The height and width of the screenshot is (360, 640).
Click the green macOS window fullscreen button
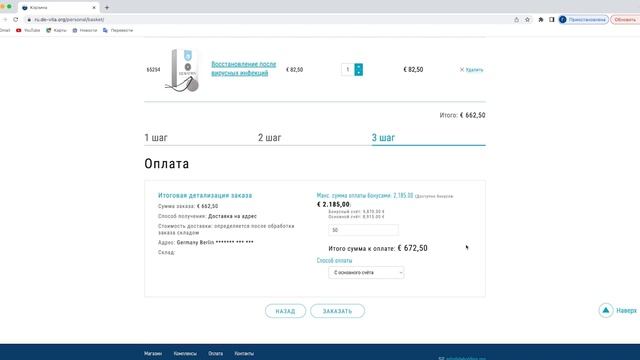pyautogui.click(x=9, y=7)
